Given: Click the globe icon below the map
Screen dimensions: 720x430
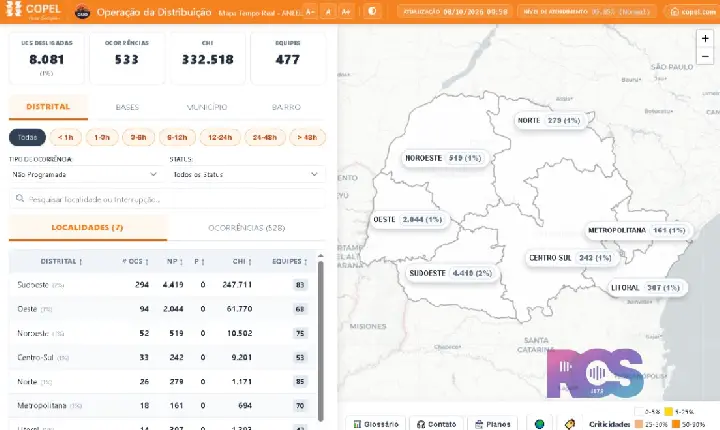Looking at the screenshot, I should [540, 424].
